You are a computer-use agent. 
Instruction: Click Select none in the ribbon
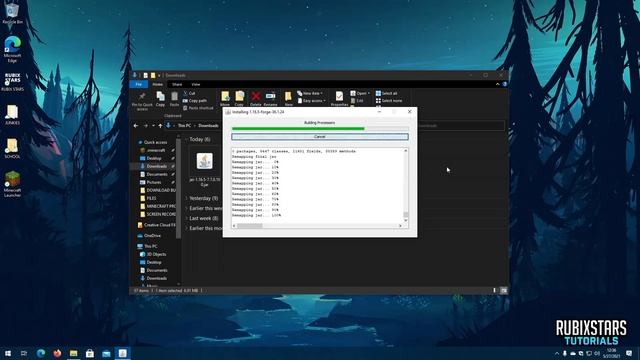click(x=389, y=101)
